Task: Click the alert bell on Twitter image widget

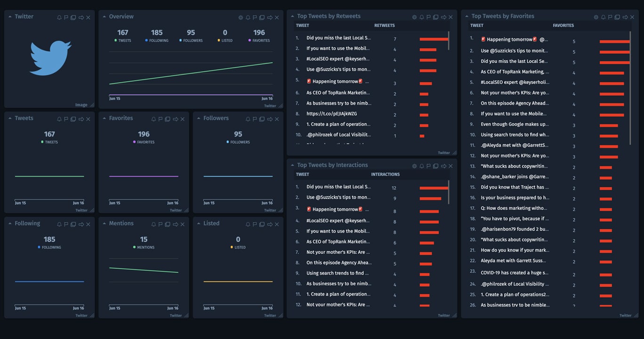Action: 59,17
